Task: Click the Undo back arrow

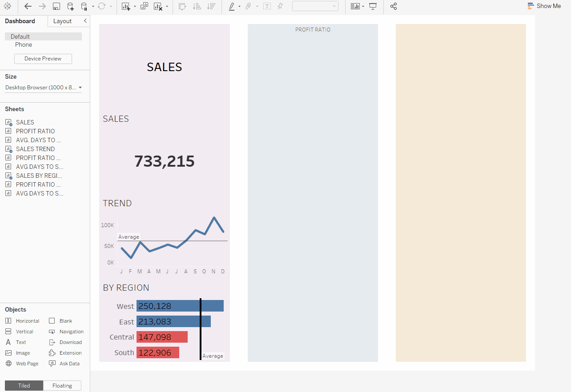Action: coord(28,6)
